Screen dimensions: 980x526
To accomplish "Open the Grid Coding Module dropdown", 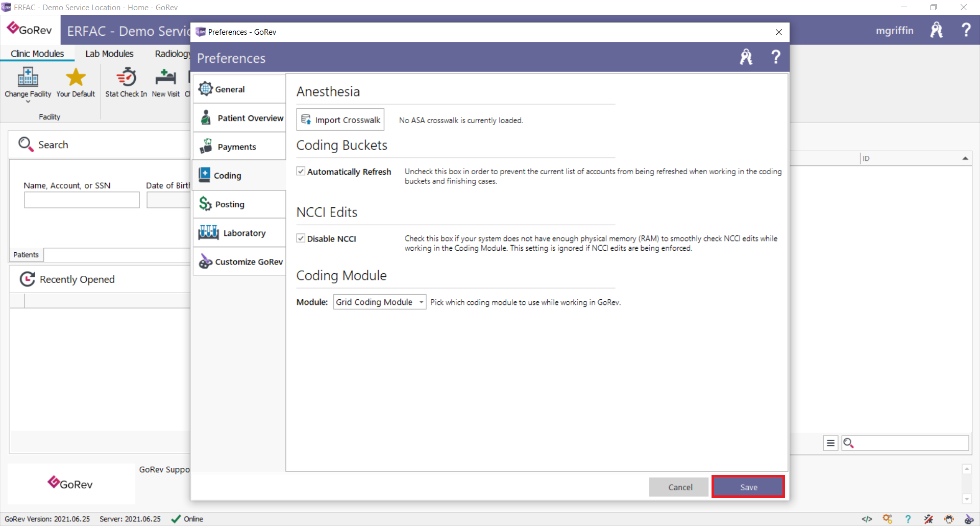I will coord(380,302).
